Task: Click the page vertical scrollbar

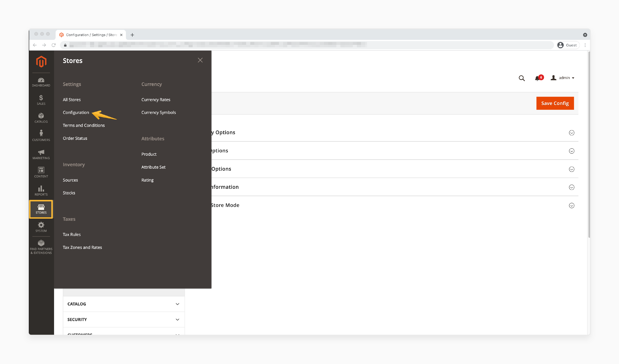Action: 589,144
